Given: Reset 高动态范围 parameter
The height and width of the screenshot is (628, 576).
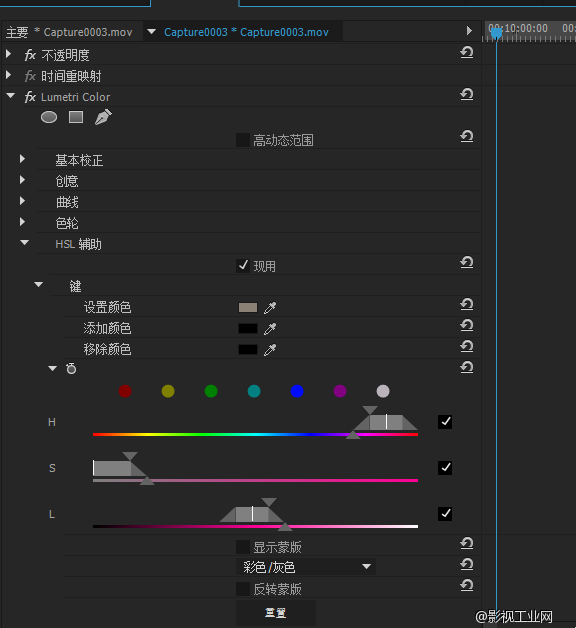Looking at the screenshot, I should tap(467, 137).
